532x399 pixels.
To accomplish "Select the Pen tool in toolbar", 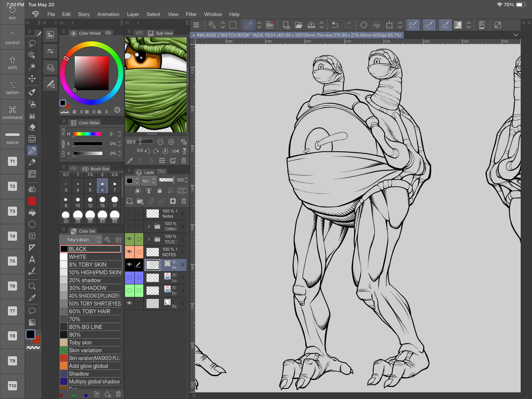I will [x=32, y=151].
